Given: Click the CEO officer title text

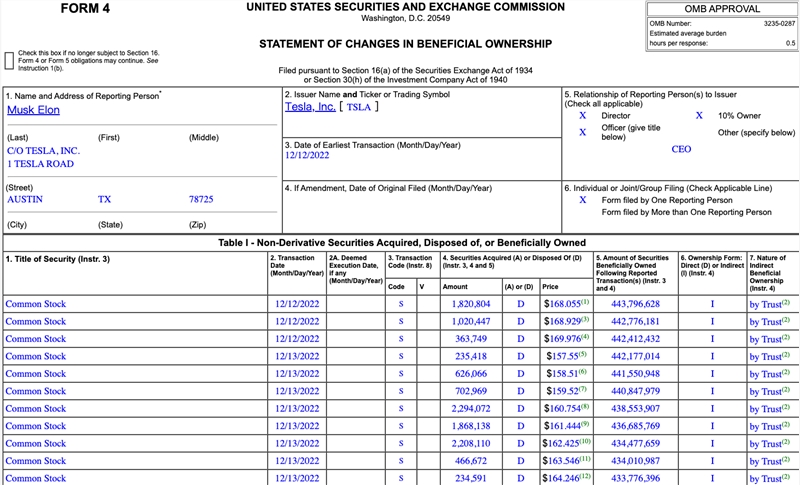Looking at the screenshot, I should tap(681, 148).
